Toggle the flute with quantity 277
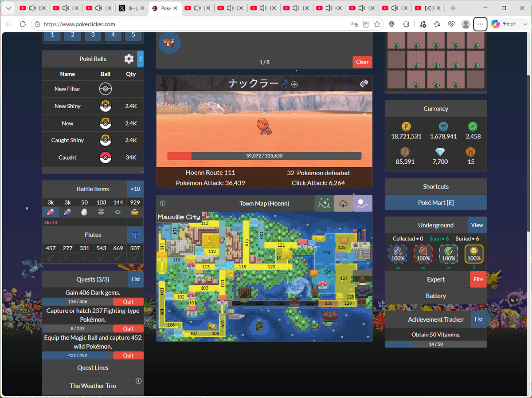Viewport: 532px width, 398px height. click(67, 257)
